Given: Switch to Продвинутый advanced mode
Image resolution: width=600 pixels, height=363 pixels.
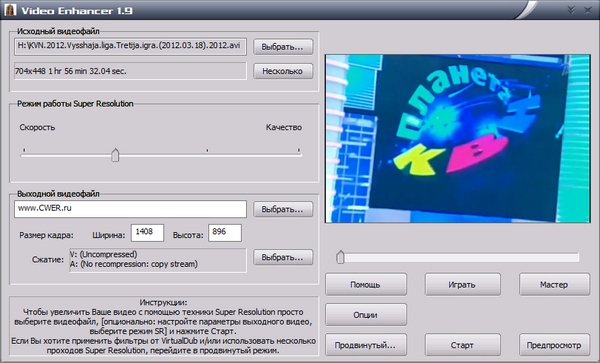Looking at the screenshot, I should (x=366, y=345).
